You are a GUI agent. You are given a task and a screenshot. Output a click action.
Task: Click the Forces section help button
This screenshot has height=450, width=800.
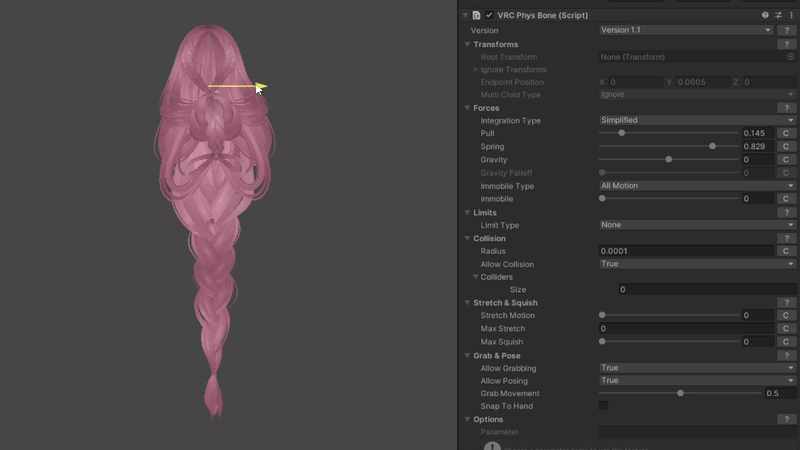pos(785,108)
